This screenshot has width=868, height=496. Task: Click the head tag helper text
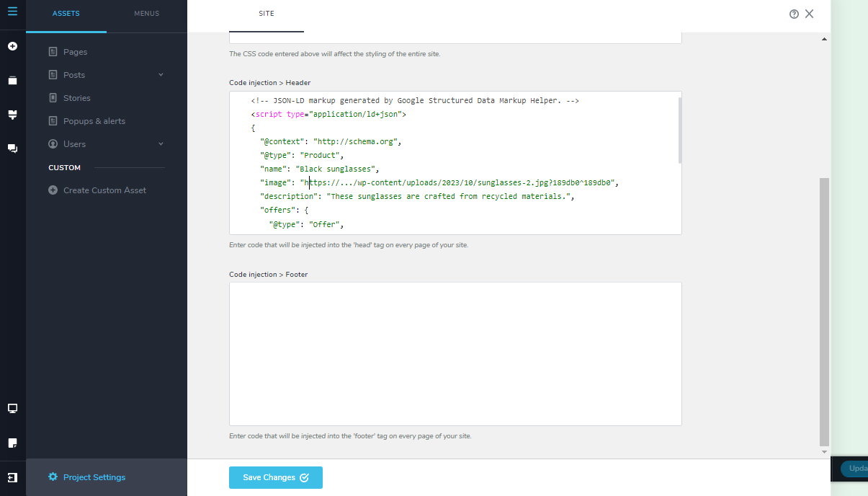click(349, 245)
